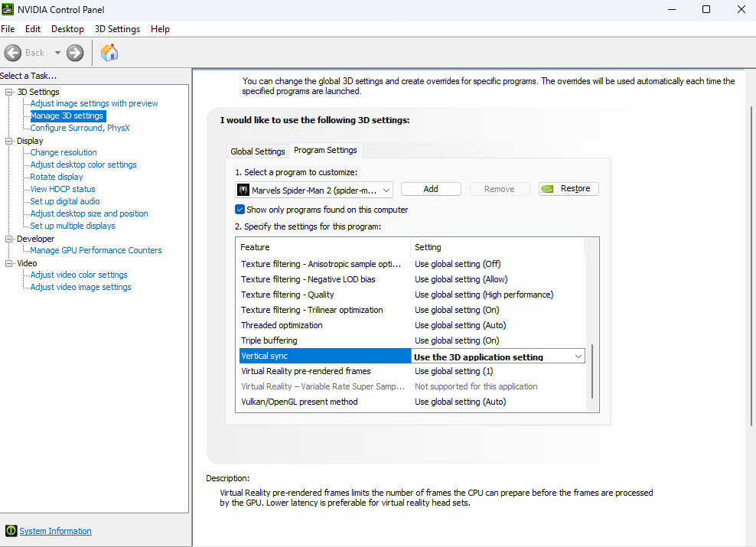Viewport: 756px width, 547px height.
Task: Collapse the Video tree node
Action: (9, 263)
